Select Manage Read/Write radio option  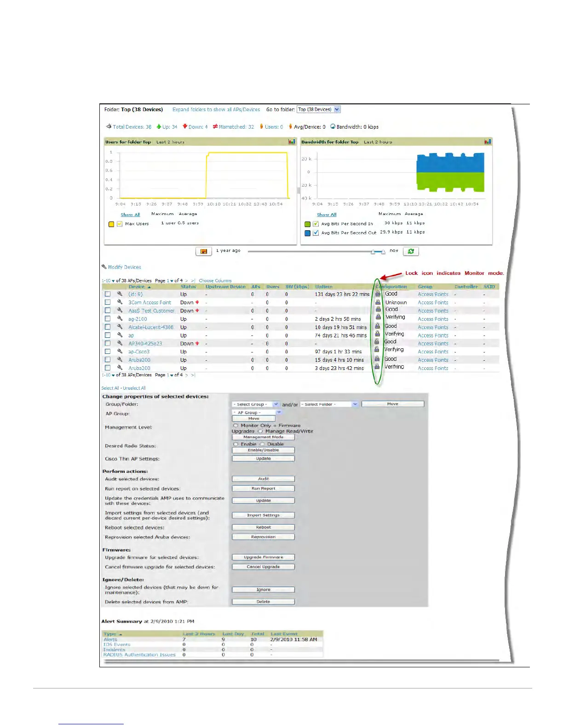(x=260, y=431)
